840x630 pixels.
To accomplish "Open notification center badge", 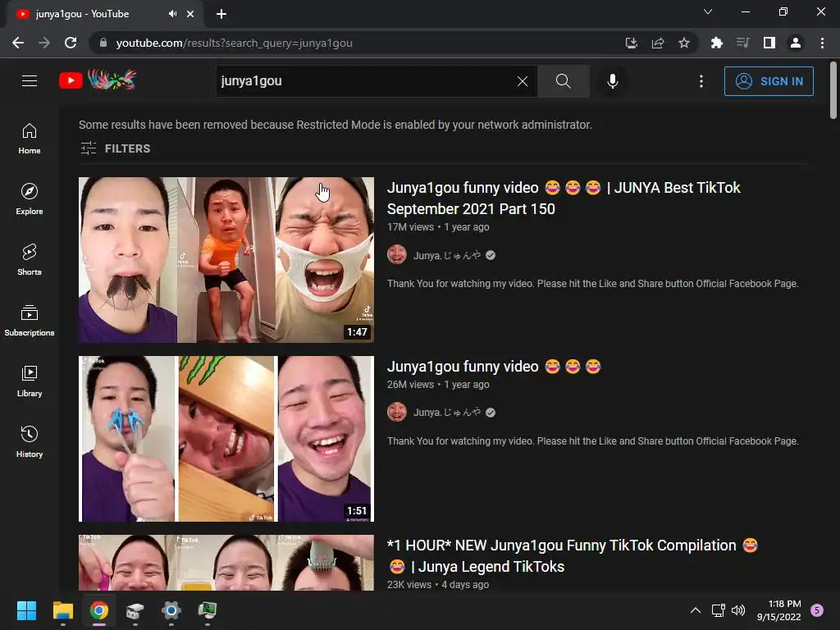I will [817, 610].
